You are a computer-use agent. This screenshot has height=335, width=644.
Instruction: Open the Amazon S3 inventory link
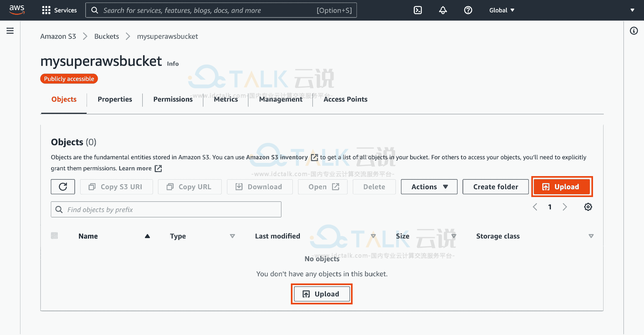[282, 157]
